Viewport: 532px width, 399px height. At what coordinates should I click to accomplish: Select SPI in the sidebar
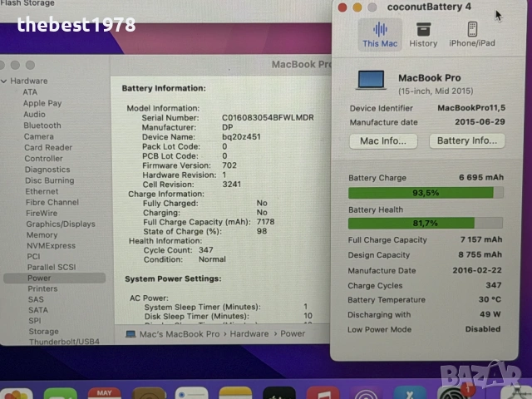(35, 321)
